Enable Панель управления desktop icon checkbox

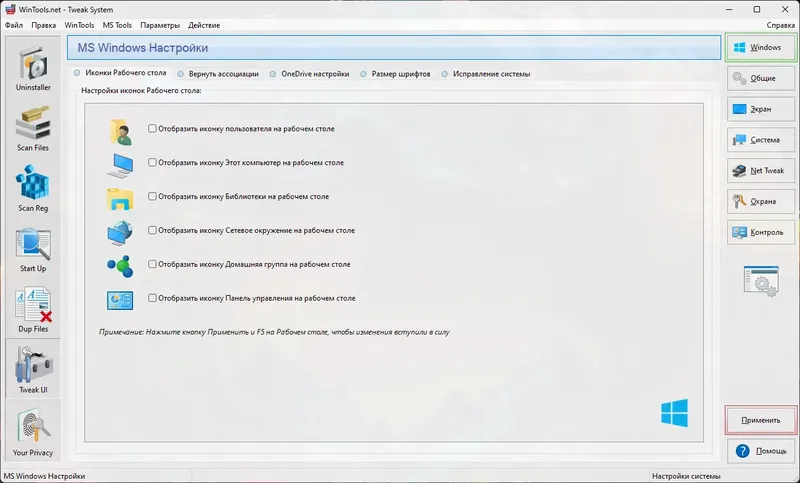[152, 298]
